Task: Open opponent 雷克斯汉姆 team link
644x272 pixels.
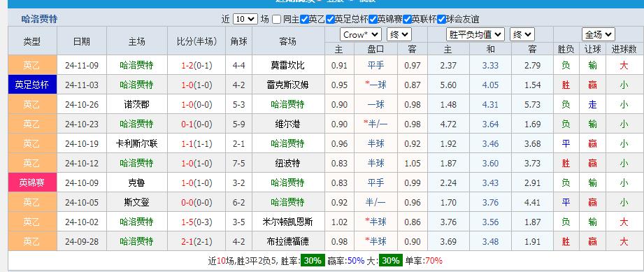Action: click(x=288, y=85)
